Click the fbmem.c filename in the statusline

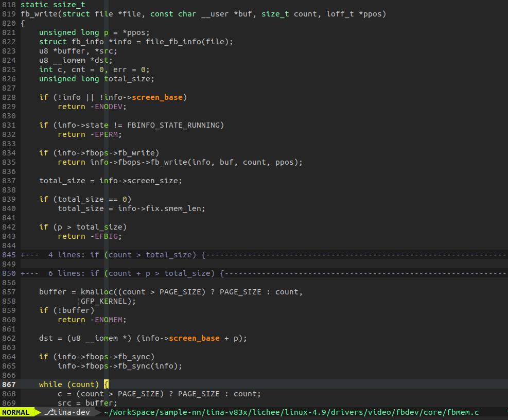pos(462,412)
